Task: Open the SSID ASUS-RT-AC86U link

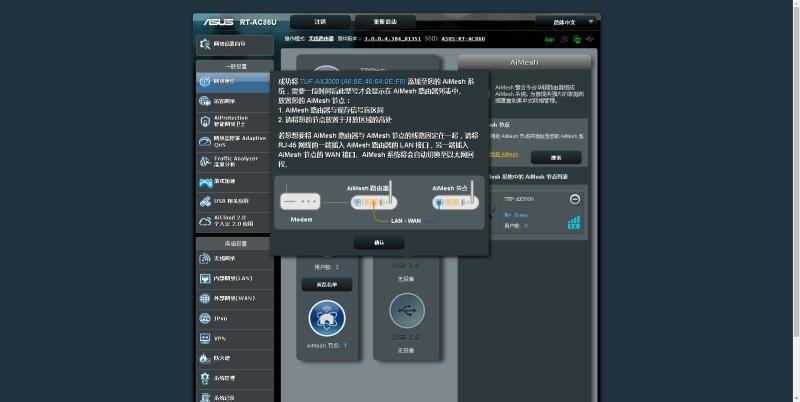Action: (463, 39)
